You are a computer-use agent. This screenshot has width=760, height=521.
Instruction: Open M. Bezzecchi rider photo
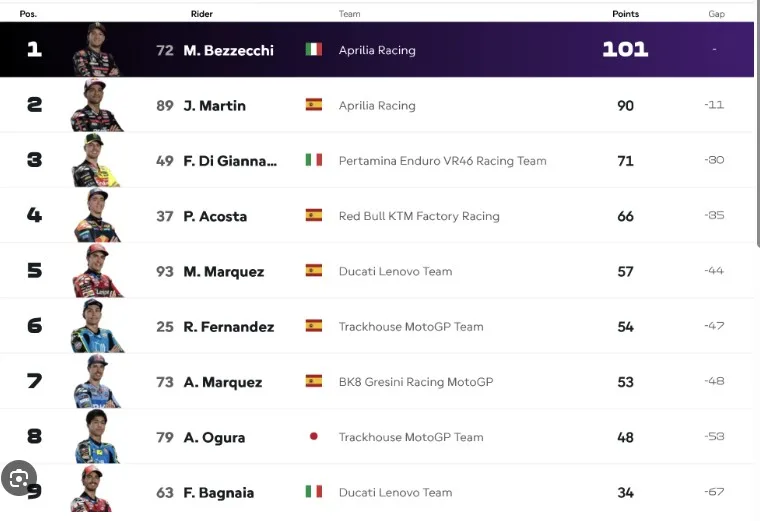(x=96, y=49)
